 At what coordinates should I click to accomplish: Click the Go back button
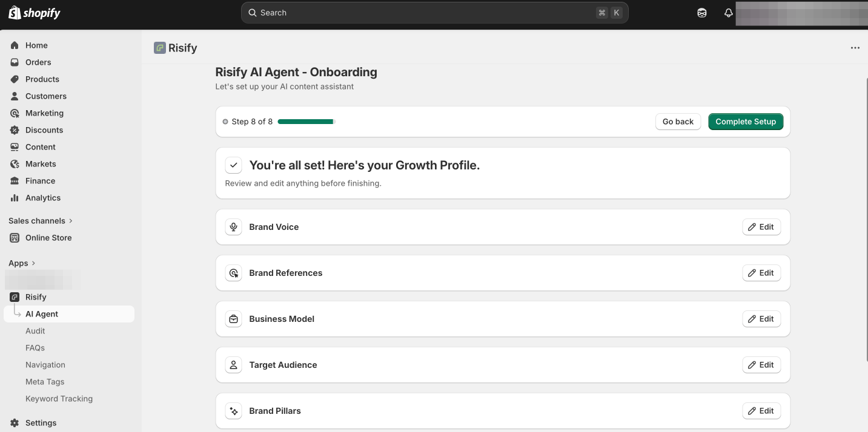point(678,122)
